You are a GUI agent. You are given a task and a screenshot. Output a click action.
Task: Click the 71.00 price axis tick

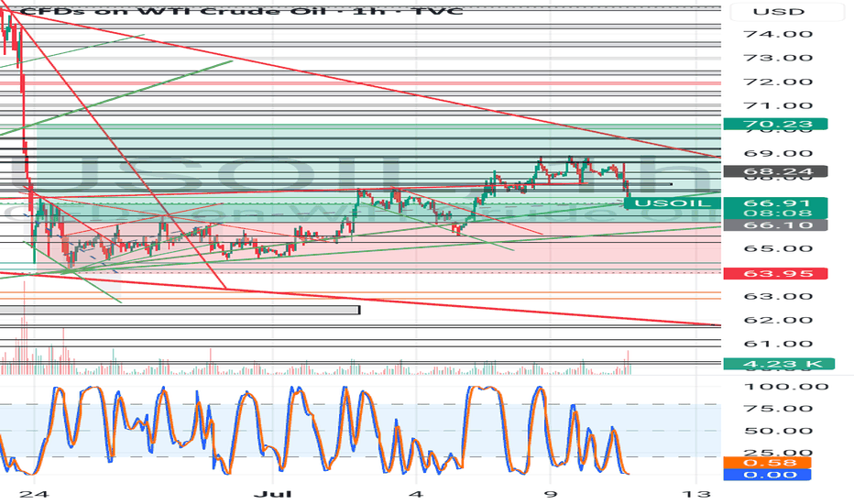[778, 105]
